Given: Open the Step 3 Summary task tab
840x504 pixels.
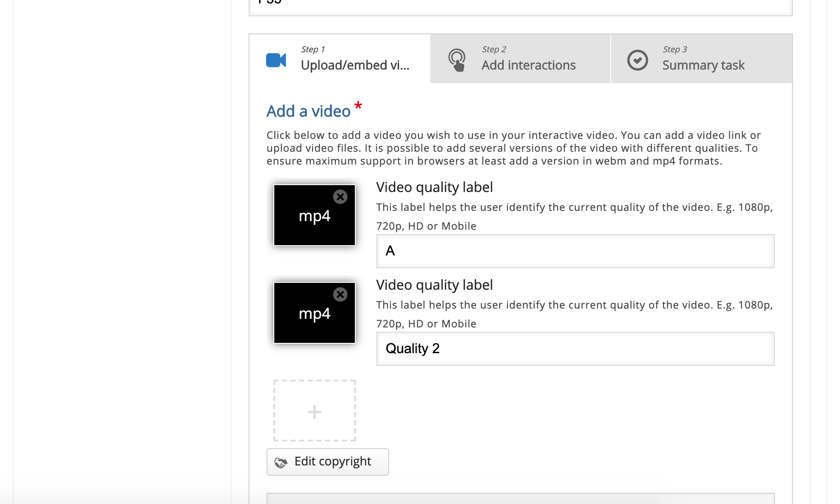Looking at the screenshot, I should coord(702,59).
